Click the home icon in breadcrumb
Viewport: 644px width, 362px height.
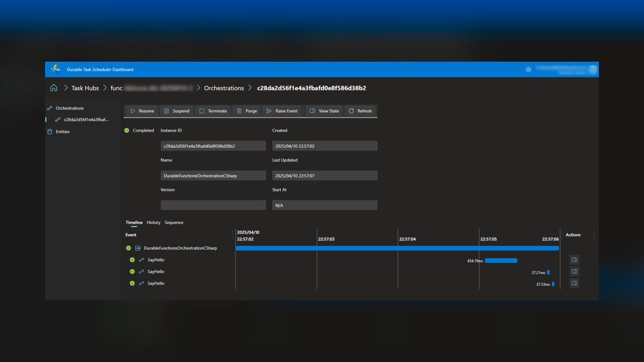[54, 88]
